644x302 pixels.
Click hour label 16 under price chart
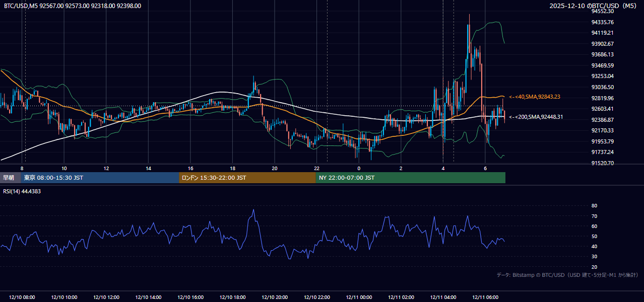(190, 168)
